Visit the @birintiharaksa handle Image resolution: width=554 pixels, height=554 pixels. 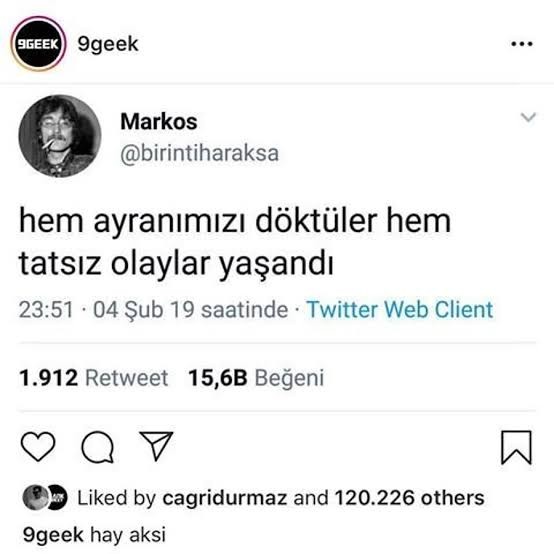pyautogui.click(x=199, y=154)
